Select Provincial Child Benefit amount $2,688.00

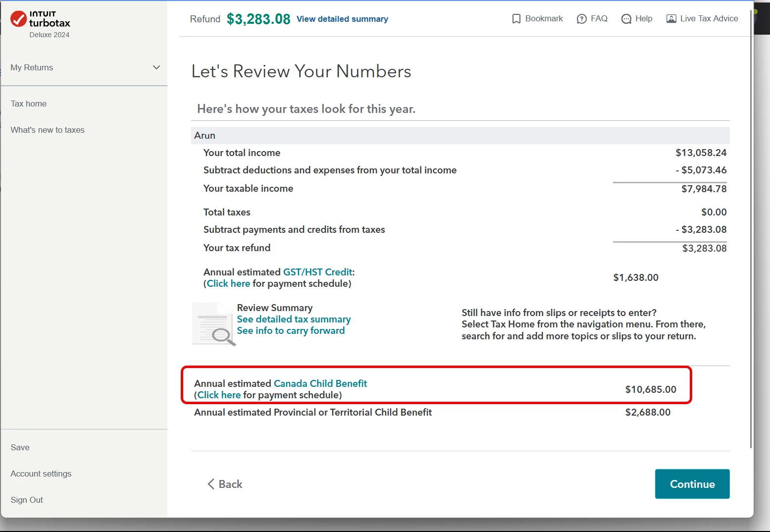coord(648,412)
